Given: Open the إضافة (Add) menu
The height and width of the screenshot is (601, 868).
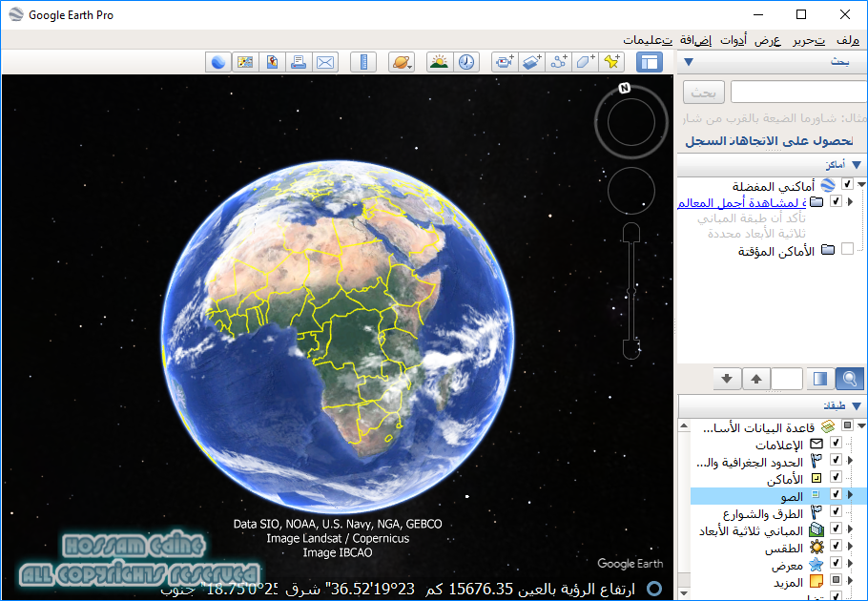Looking at the screenshot, I should coord(696,40).
